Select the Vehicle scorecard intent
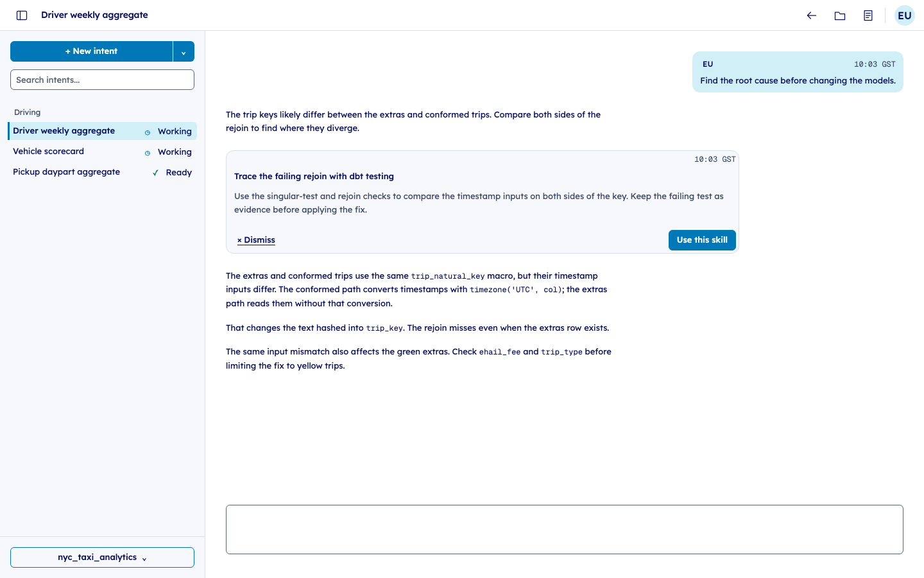Image resolution: width=924 pixels, height=578 pixels. tap(103, 152)
